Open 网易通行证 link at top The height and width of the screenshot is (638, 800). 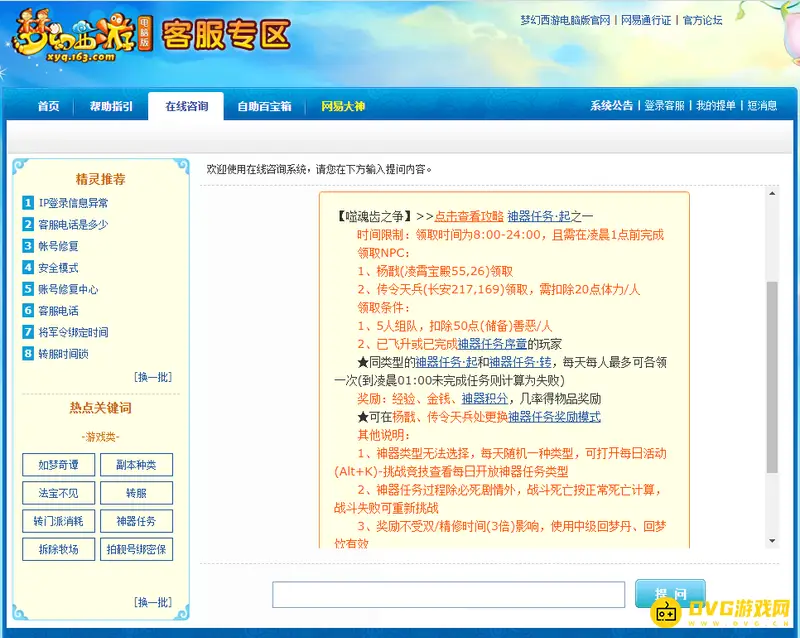click(x=646, y=20)
